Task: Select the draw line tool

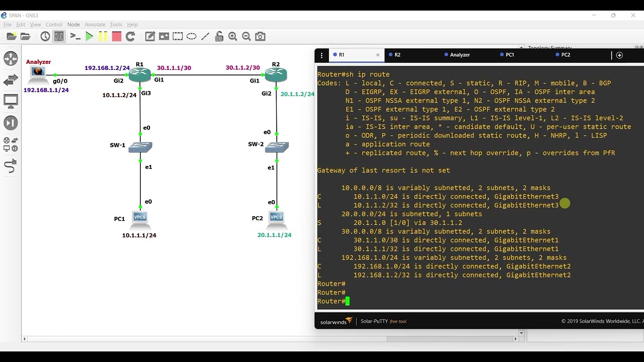Action: coord(205,36)
